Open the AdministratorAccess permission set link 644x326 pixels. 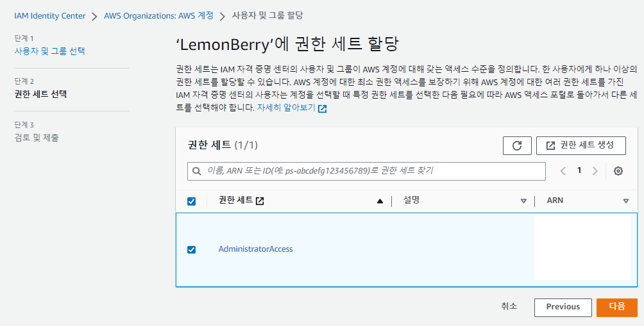(x=255, y=249)
